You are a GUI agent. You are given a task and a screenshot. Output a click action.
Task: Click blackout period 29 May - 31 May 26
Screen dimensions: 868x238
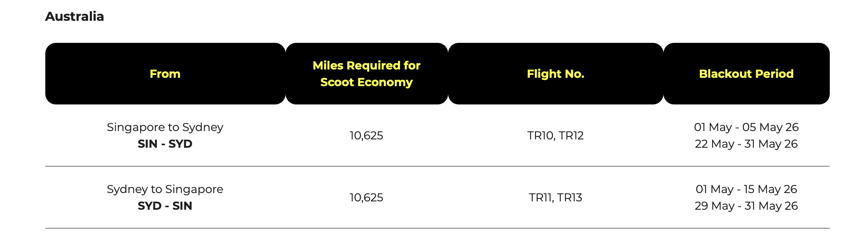(746, 206)
